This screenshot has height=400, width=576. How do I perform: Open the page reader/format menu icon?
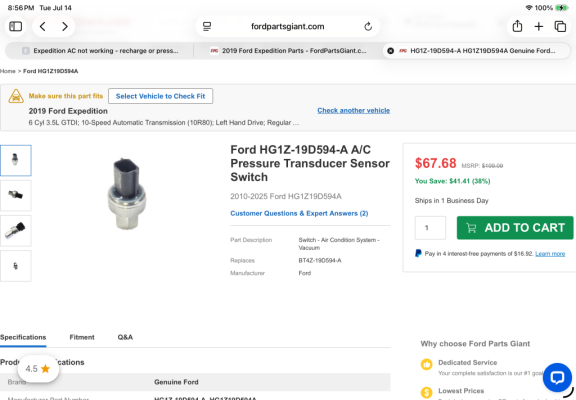coord(207,26)
